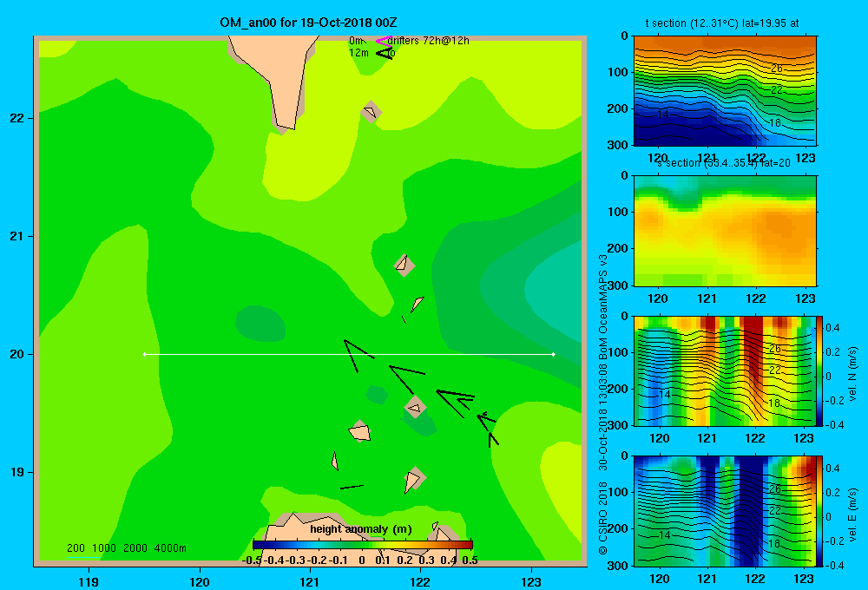Click the "300" depth label of the salinity section
The height and width of the screenshot is (590, 868).
pos(616,285)
